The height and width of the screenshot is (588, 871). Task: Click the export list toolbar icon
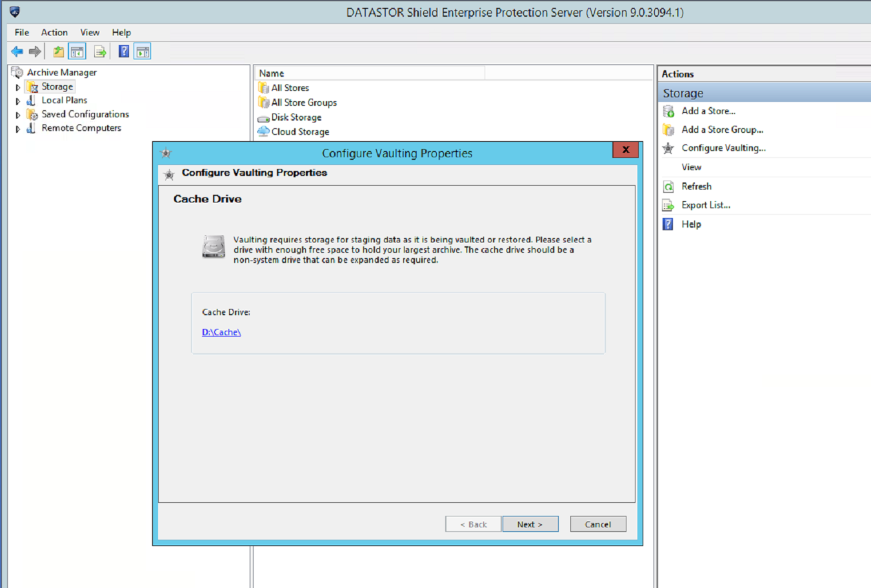pos(100,52)
